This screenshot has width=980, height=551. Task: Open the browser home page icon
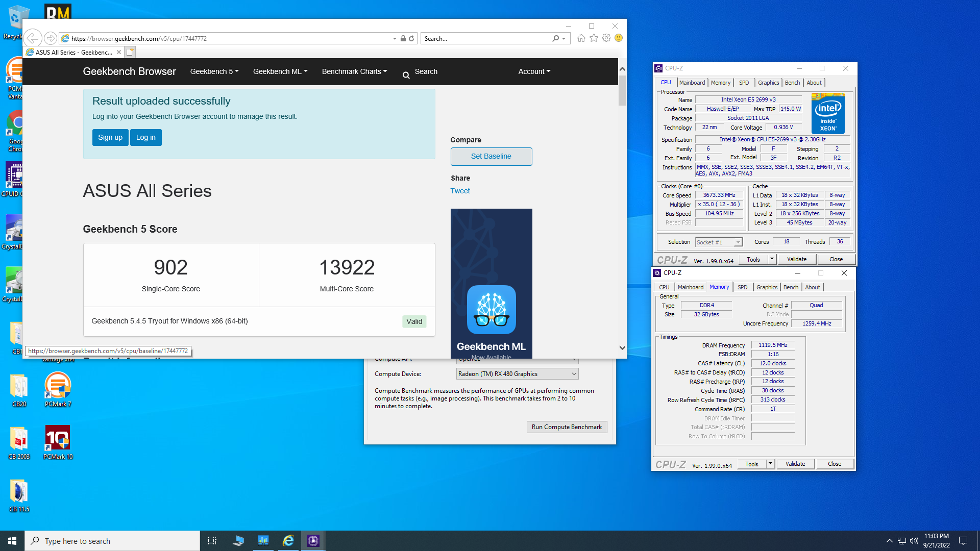tap(581, 38)
